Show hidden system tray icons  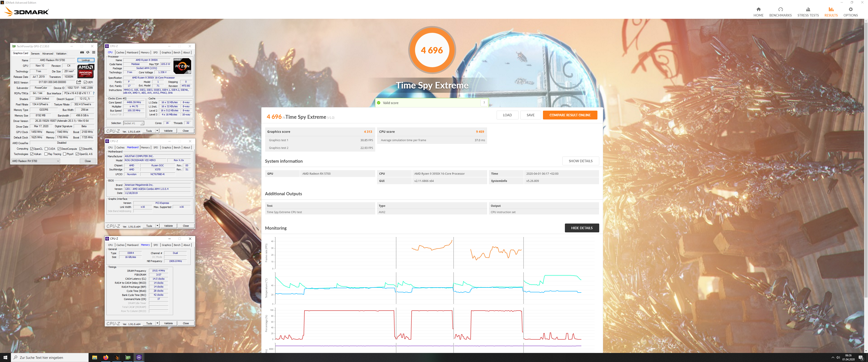click(833, 358)
